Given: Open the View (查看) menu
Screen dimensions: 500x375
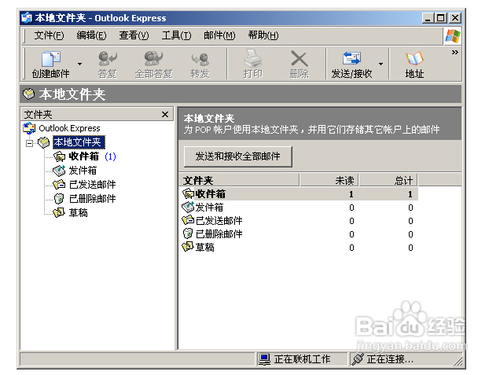Looking at the screenshot, I should [134, 35].
